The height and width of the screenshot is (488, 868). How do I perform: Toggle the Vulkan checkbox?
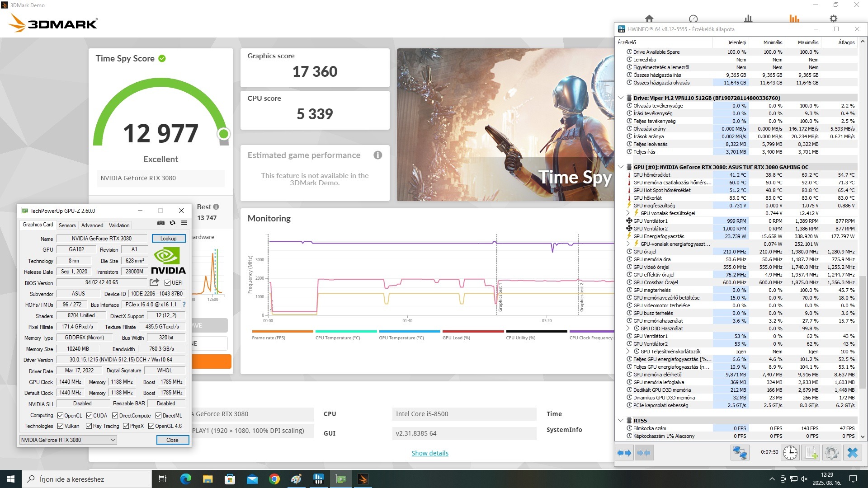point(61,426)
